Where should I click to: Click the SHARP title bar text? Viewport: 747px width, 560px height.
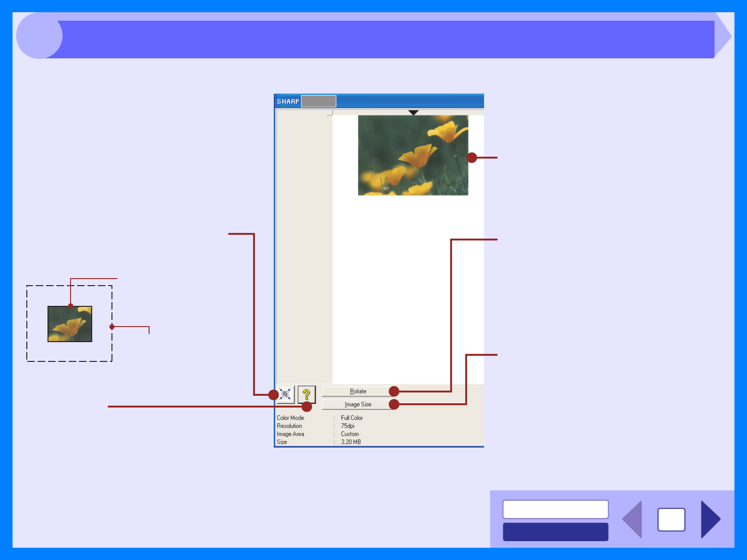(x=288, y=101)
